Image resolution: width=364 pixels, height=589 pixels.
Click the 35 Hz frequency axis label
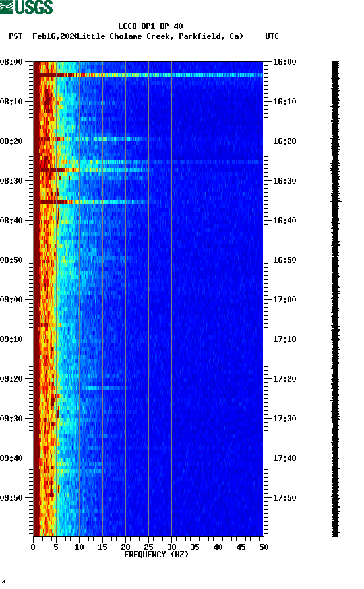click(x=195, y=547)
